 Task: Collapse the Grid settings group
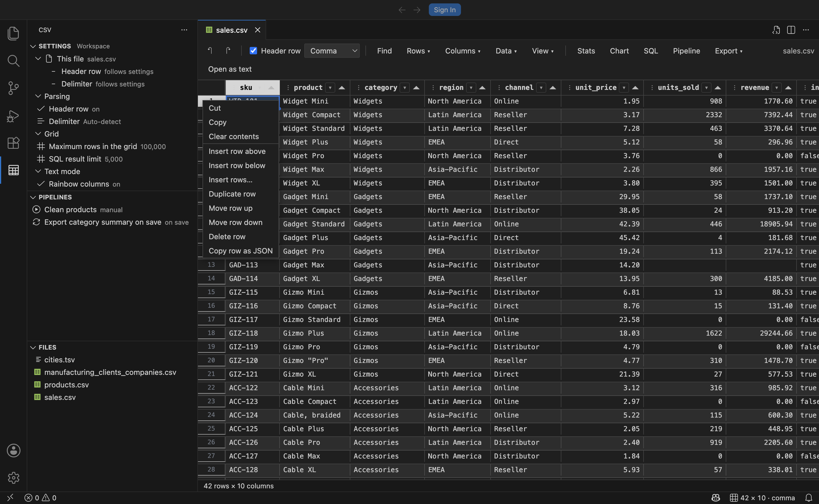point(38,134)
